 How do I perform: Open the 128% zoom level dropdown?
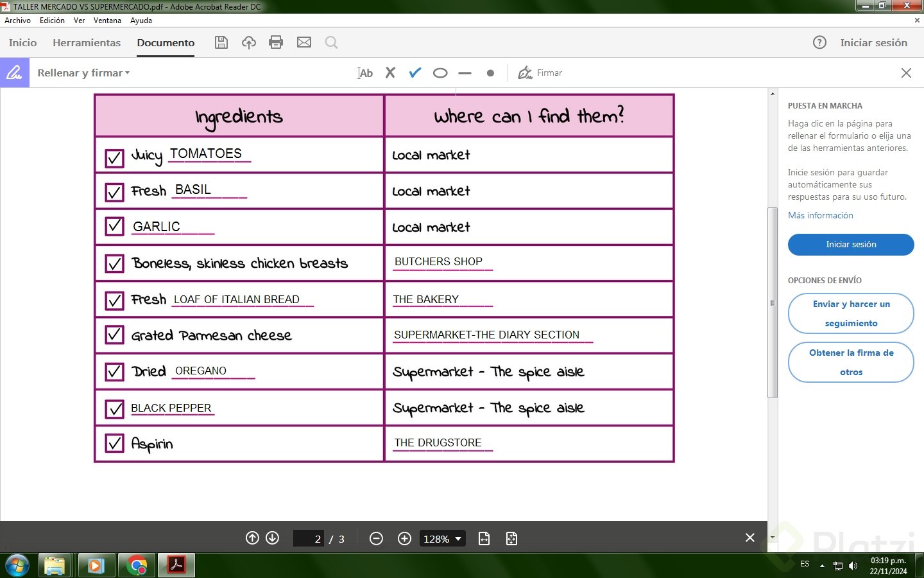click(442, 539)
